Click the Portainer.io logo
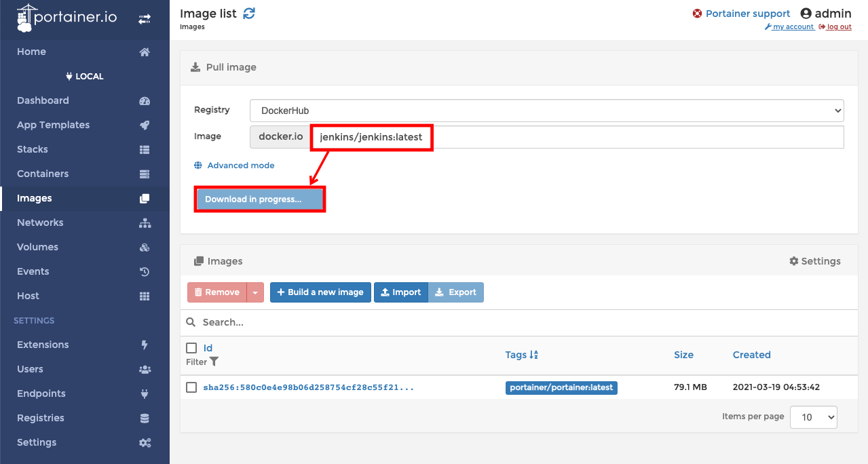The height and width of the screenshot is (464, 868). click(67, 18)
